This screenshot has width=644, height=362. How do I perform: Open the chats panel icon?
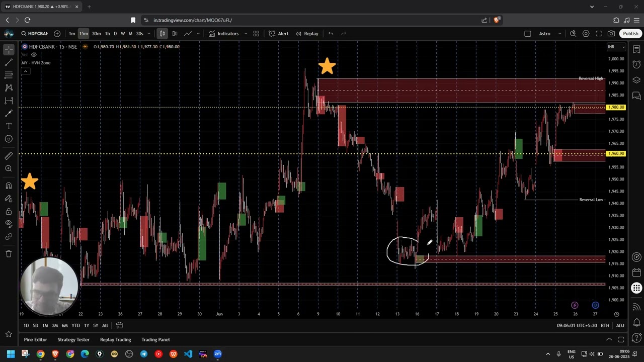(x=636, y=96)
